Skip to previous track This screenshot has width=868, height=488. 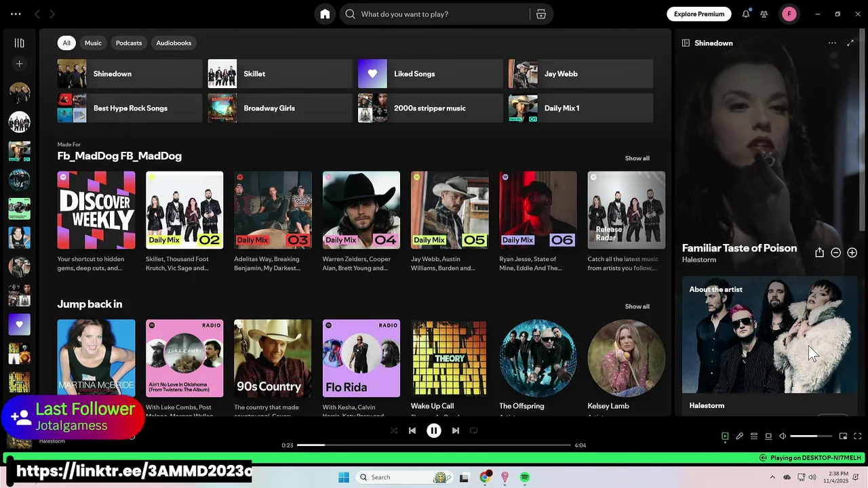(x=412, y=430)
